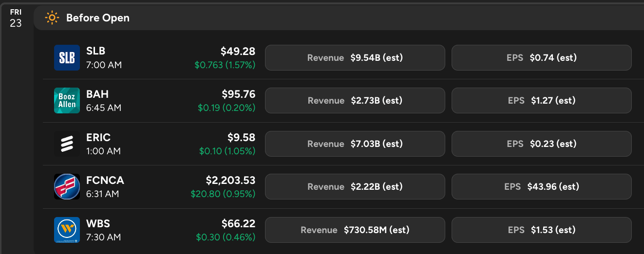Select BAH revenue $2.73B estimate

pyautogui.click(x=355, y=101)
